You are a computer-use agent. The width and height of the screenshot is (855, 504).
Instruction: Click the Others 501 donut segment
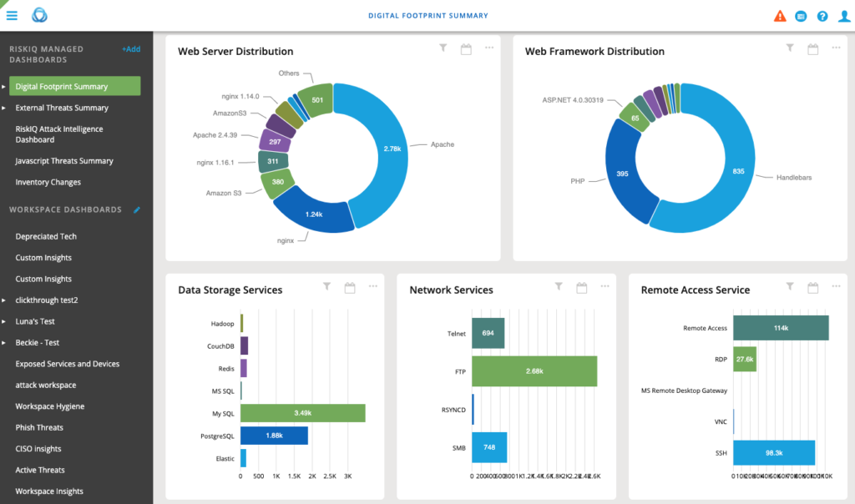click(316, 100)
